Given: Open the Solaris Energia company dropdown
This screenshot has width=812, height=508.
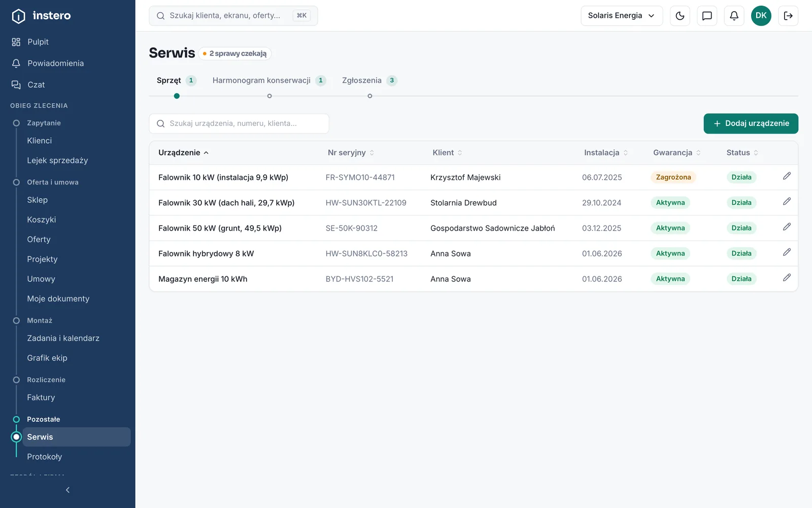Looking at the screenshot, I should coord(622,16).
